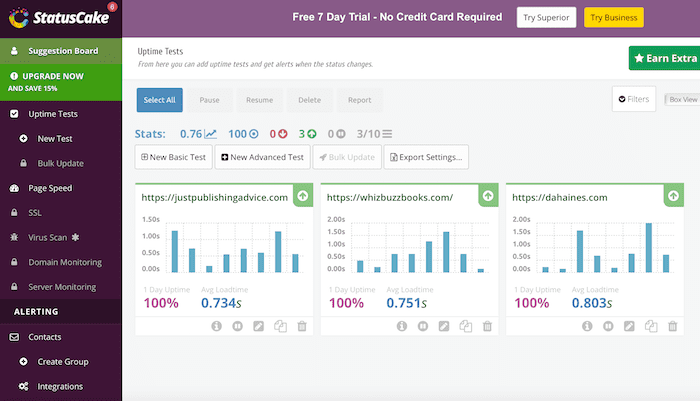Viewport: 700px width, 401px height.
Task: Click info icon on justpublishingadvice.com card
Action: 216,326
